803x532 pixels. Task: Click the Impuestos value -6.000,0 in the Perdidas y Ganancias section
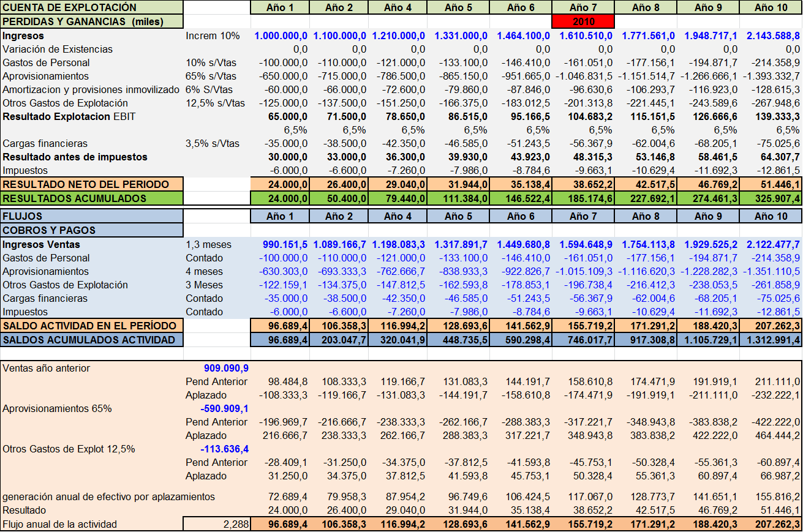click(288, 170)
